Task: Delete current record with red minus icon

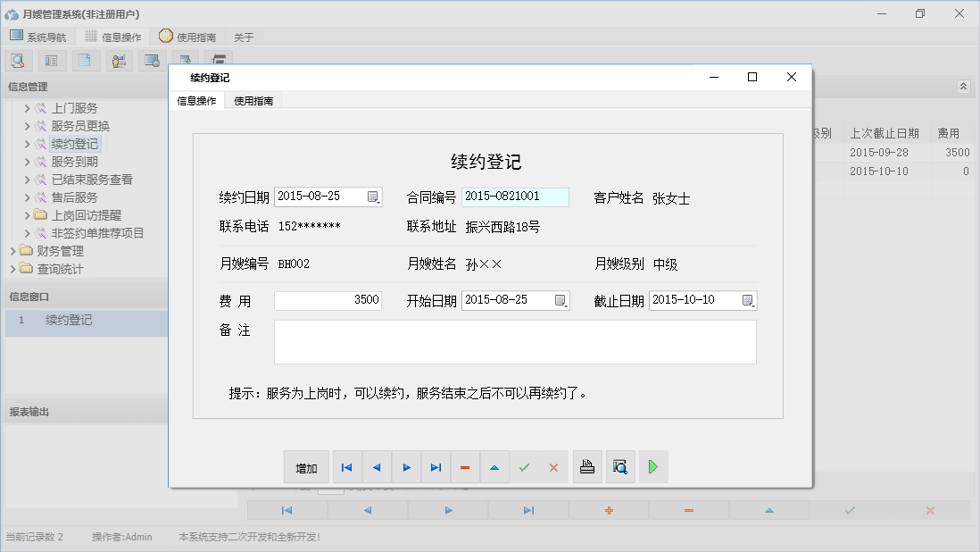Action: point(465,466)
